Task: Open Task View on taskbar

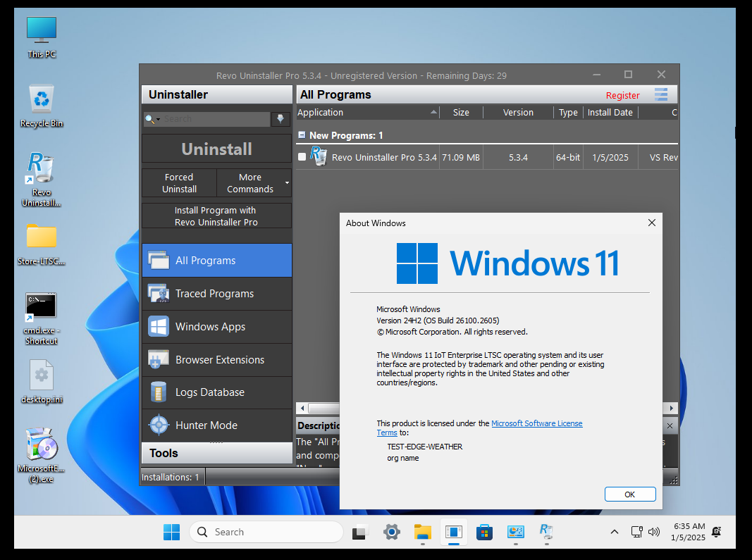Action: (x=360, y=533)
